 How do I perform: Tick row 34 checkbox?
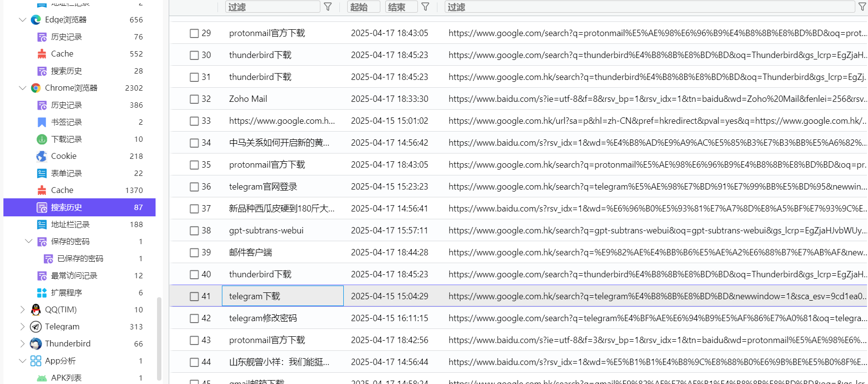coord(195,143)
